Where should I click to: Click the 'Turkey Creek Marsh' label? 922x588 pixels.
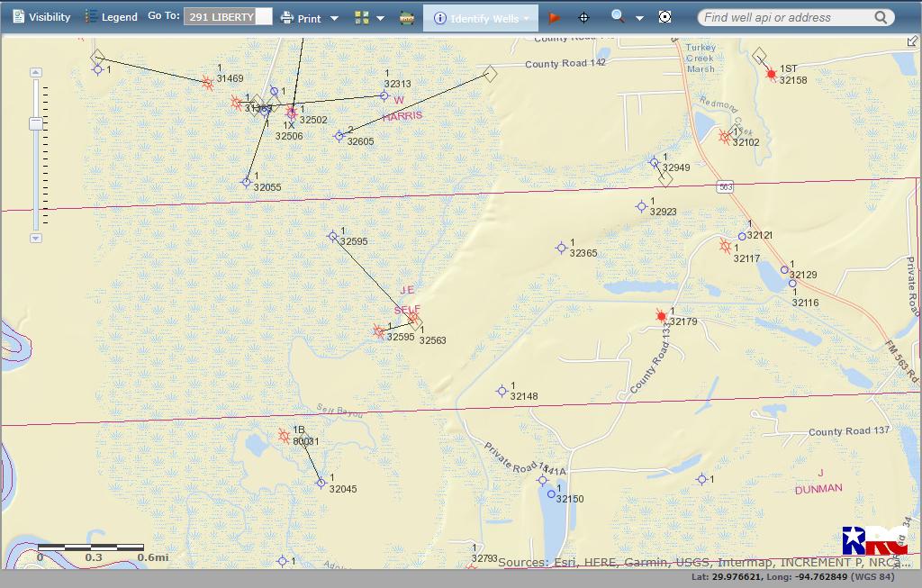701,59
